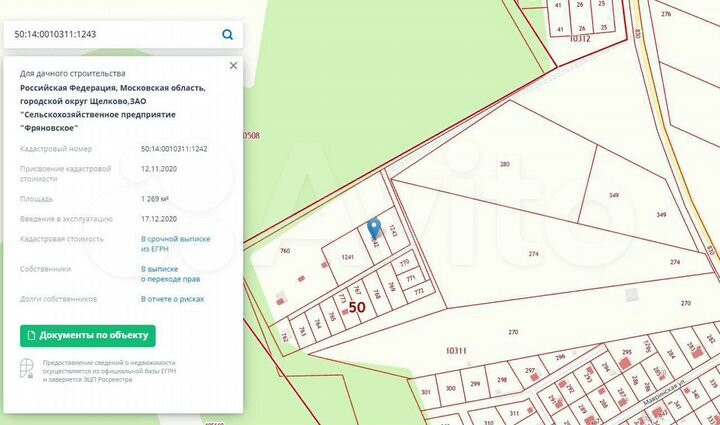Select parcel 280 on the map
720x425 pixels.
[x=505, y=164]
